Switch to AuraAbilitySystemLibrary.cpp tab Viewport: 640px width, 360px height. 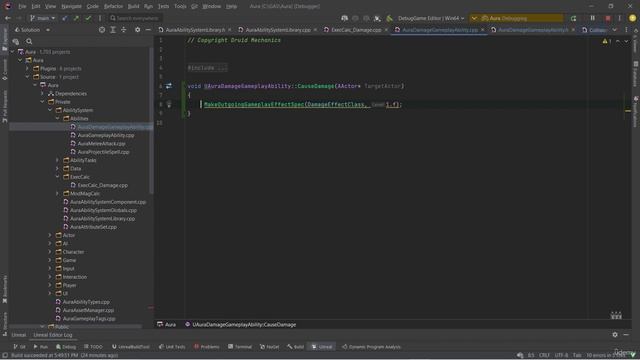[278, 30]
